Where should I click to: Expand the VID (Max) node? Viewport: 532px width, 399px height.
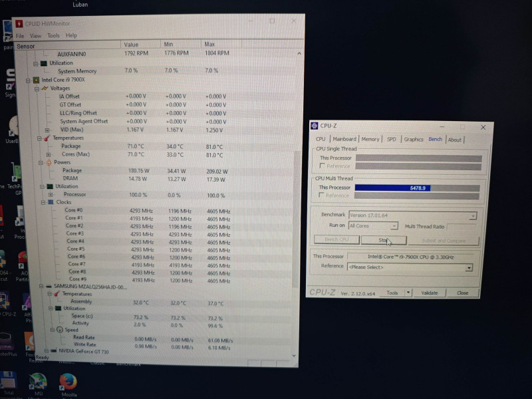(47, 130)
